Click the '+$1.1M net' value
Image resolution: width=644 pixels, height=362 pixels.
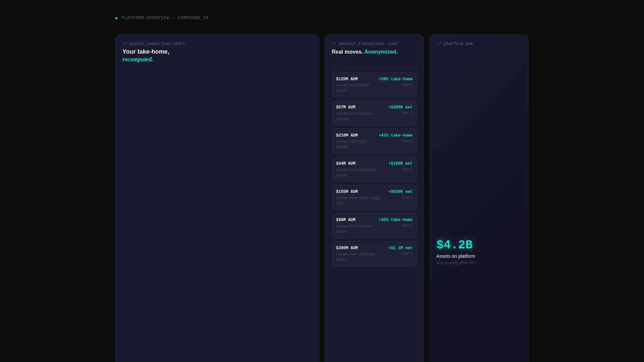tap(400, 248)
